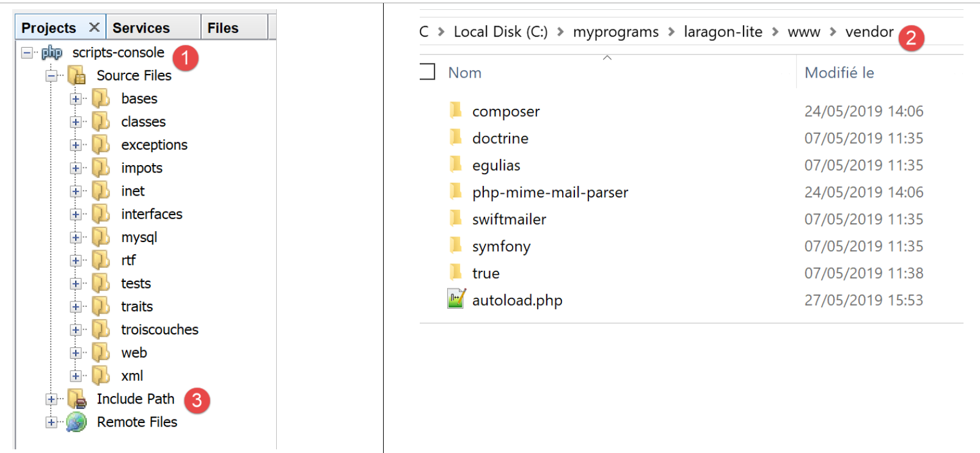Sort files by Modifié le column
The height and width of the screenshot is (453, 980).
click(839, 73)
